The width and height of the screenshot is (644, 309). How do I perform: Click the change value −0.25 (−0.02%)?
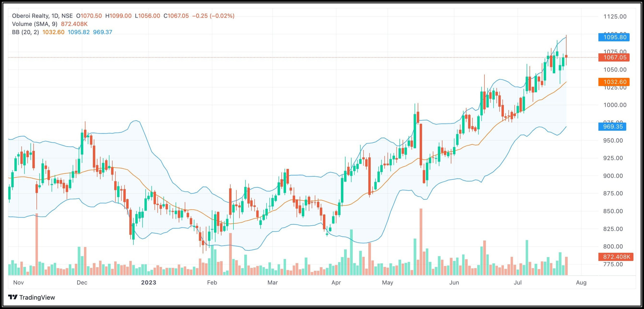(x=213, y=16)
